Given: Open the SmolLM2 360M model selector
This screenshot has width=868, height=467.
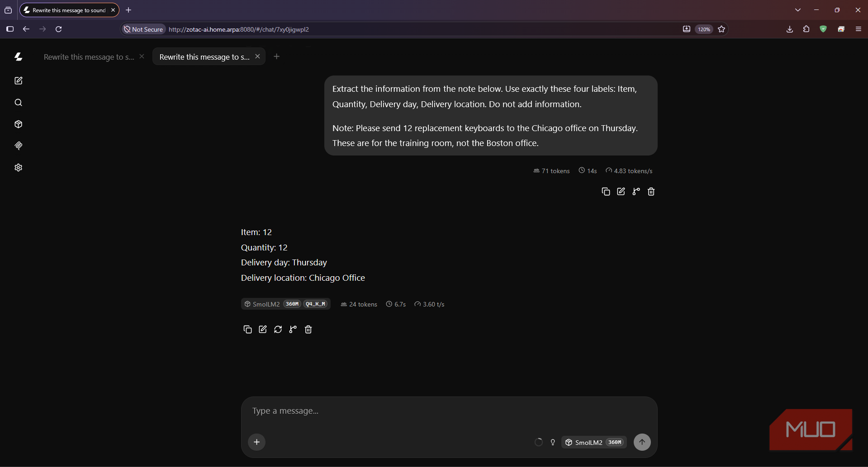Looking at the screenshot, I should 594,442.
